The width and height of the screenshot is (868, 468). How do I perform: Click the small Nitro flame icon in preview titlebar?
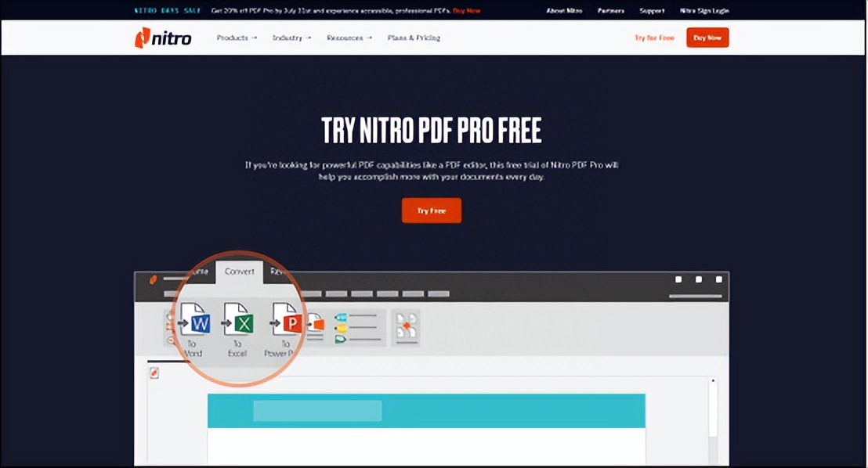point(154,280)
